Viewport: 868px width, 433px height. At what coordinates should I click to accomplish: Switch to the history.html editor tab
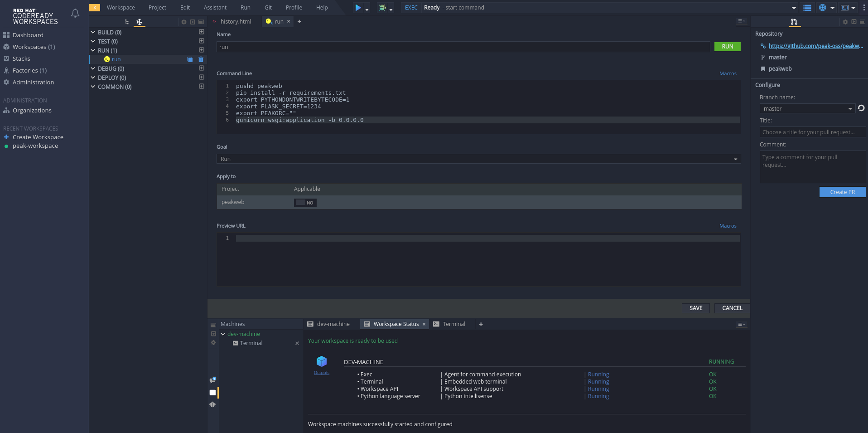point(236,21)
